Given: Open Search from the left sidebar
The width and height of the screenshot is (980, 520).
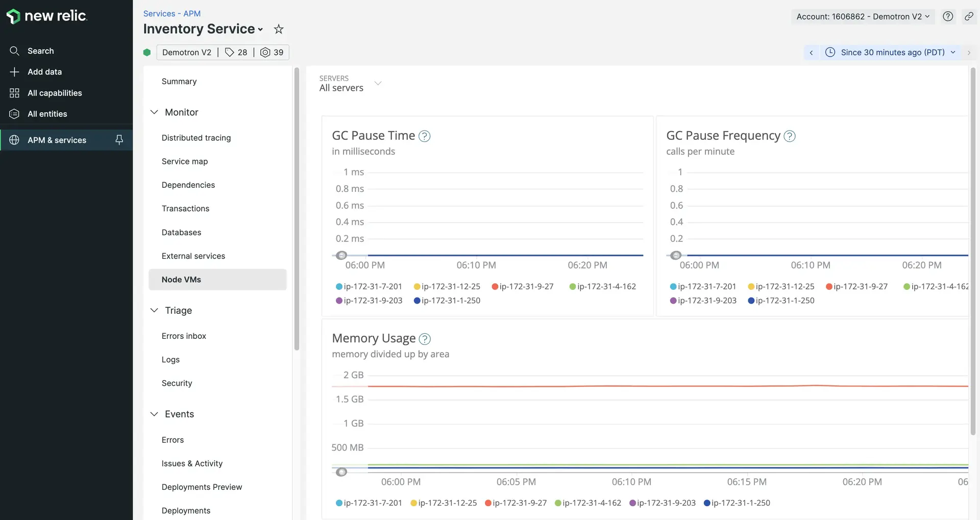Looking at the screenshot, I should [x=40, y=51].
